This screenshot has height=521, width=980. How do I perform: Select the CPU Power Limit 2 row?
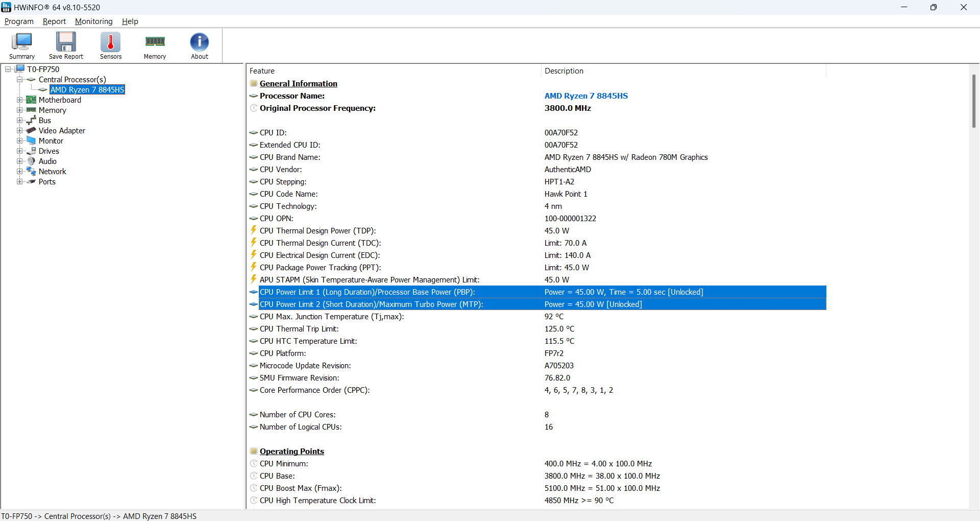(536, 304)
